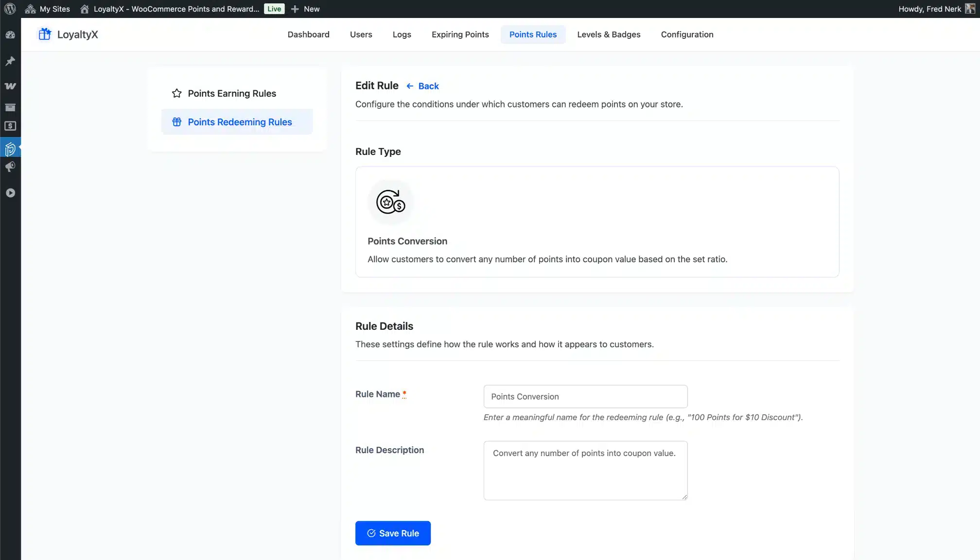The height and width of the screenshot is (560, 980).
Task: Go to the Dashboard tab
Action: click(x=308, y=34)
